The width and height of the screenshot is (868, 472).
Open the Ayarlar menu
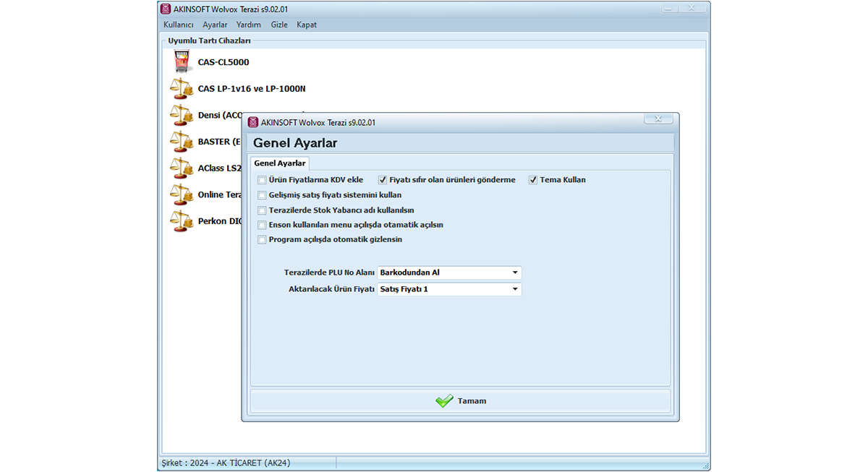(215, 25)
